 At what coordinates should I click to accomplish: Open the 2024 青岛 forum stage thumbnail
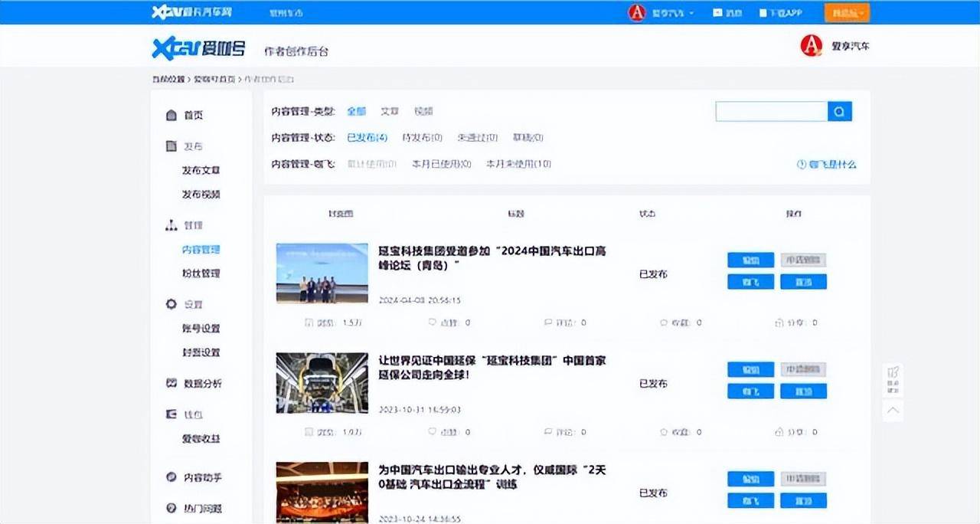322,273
